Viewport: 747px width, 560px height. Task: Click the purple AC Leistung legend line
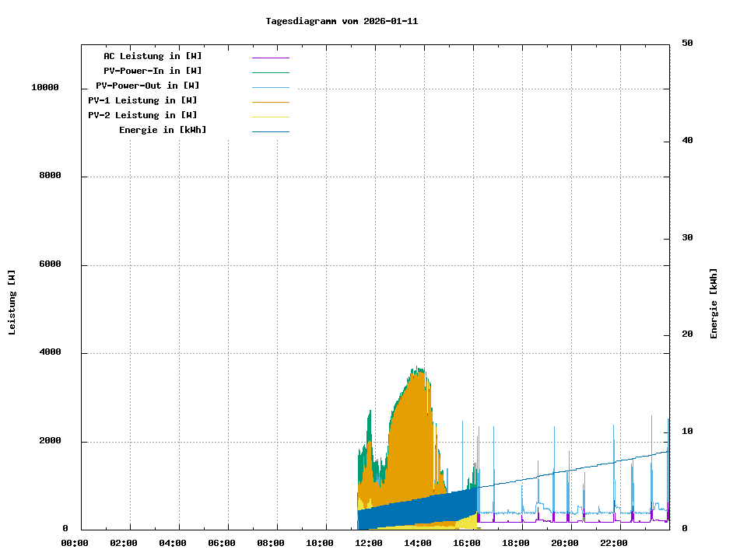point(270,58)
